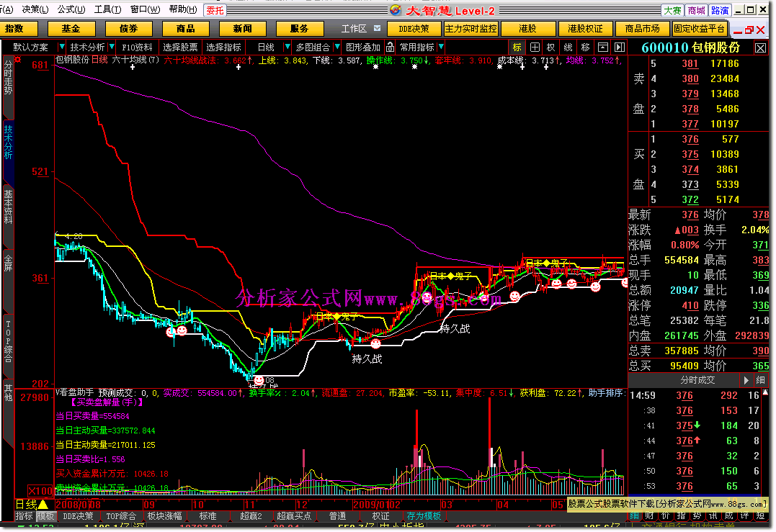
Task: Click the red gear icon at chart corner
Action: [x=18, y=60]
